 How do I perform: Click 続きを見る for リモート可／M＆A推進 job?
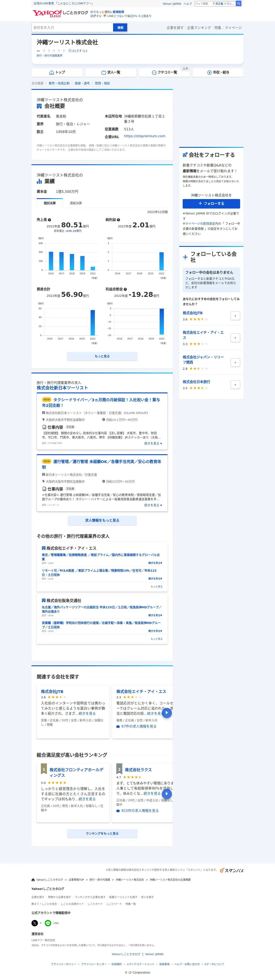point(155,578)
